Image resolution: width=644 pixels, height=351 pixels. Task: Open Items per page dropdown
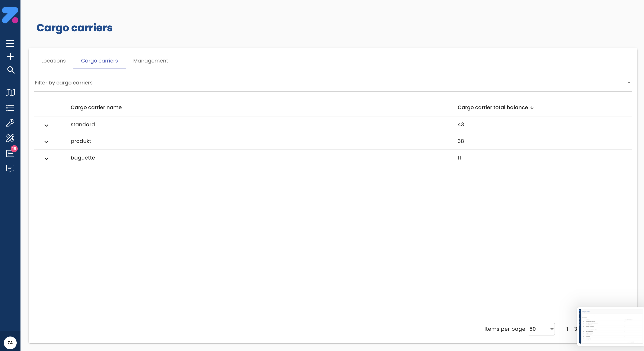click(541, 329)
